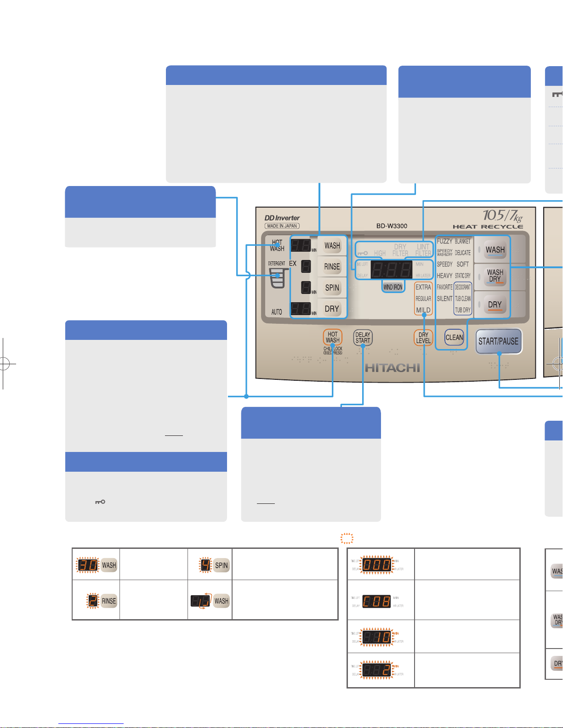Select the DRY course button below WASH DRY

(495, 305)
